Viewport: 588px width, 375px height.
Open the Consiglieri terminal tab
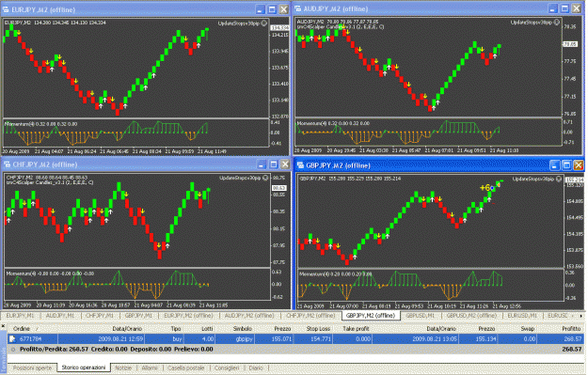pyautogui.click(x=227, y=368)
